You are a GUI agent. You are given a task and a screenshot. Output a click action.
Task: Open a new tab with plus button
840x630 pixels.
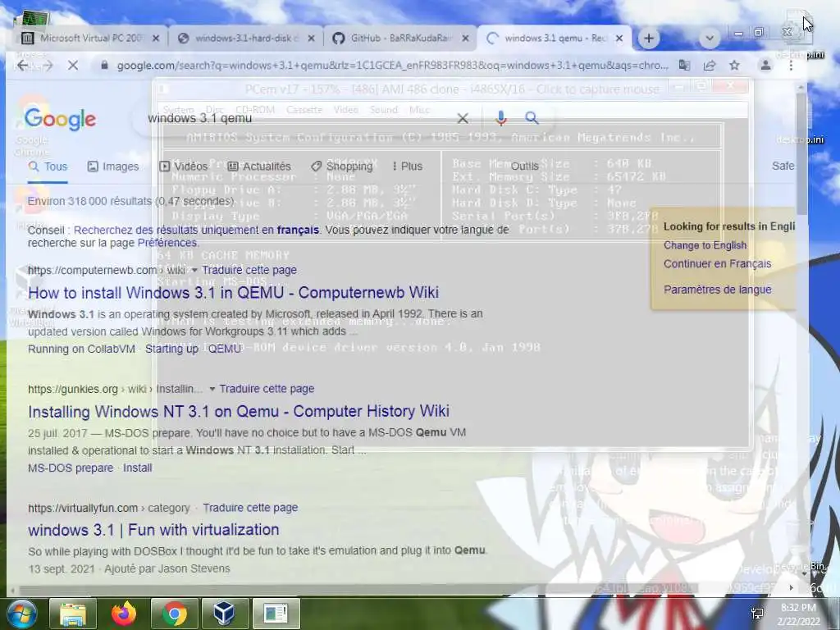tap(649, 38)
